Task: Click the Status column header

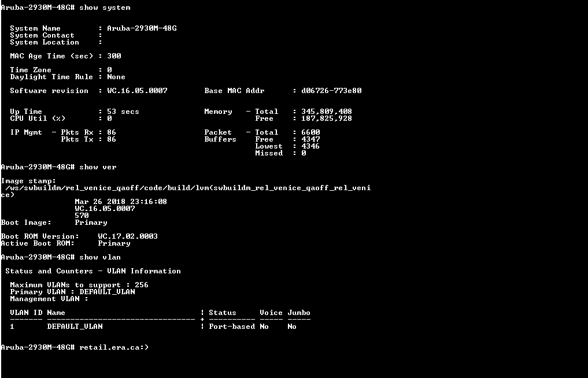Action: tap(223, 313)
